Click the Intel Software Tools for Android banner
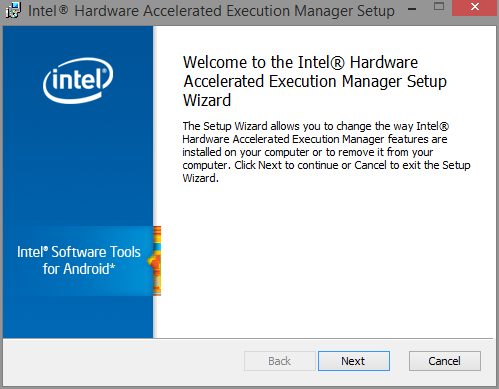Screen dimensions: 499x389 coord(79,261)
